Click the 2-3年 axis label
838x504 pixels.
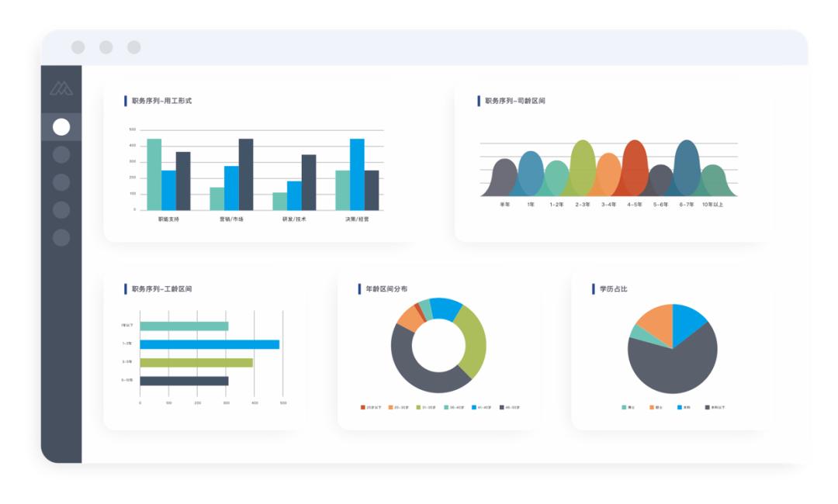[583, 205]
